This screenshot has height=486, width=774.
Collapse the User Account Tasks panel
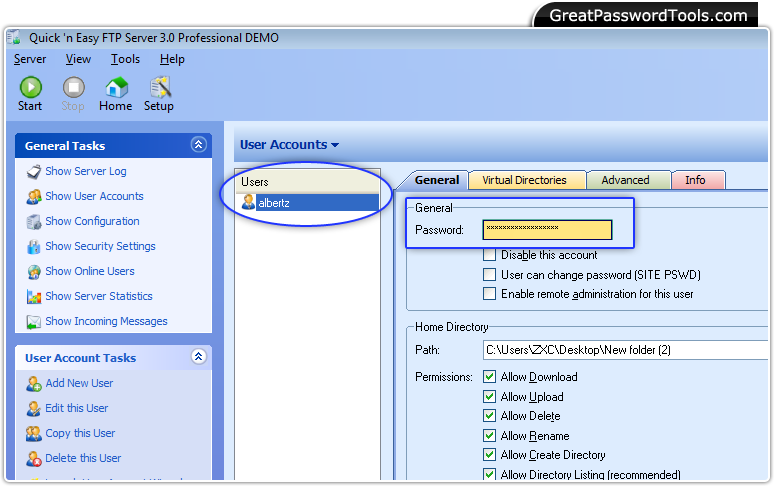point(198,357)
